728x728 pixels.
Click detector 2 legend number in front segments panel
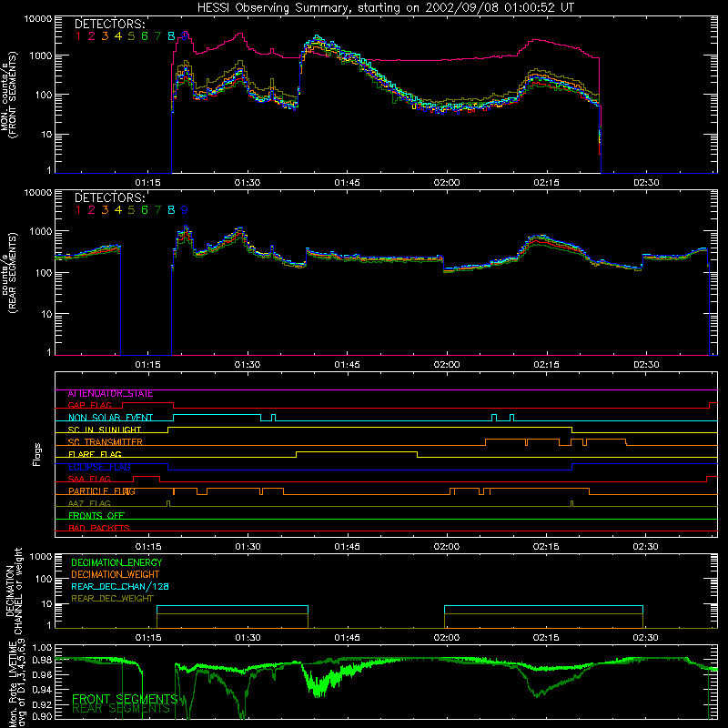(x=92, y=36)
